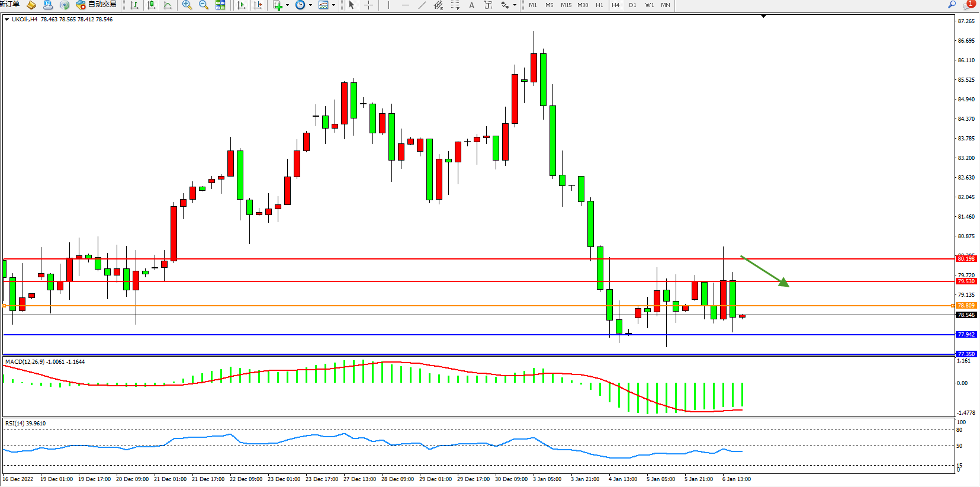Image resolution: width=980 pixels, height=487 pixels.
Task: Open the tile windows grid icon
Action: 220,5
